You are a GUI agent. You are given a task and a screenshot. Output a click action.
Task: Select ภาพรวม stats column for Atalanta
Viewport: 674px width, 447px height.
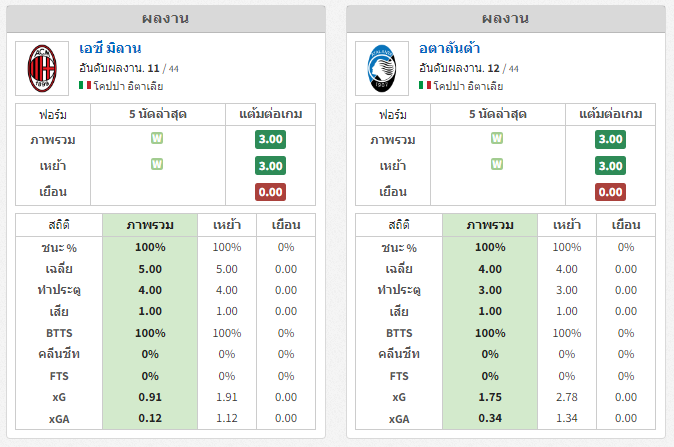(x=490, y=225)
